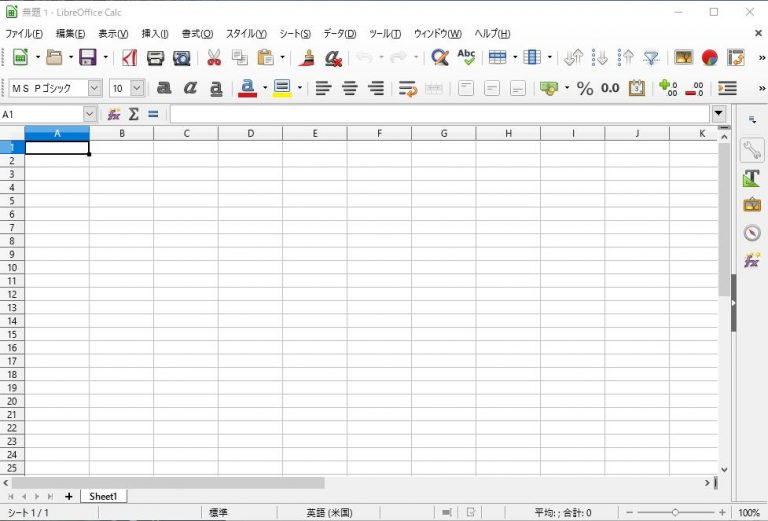Open the 編集 menu

click(x=71, y=34)
